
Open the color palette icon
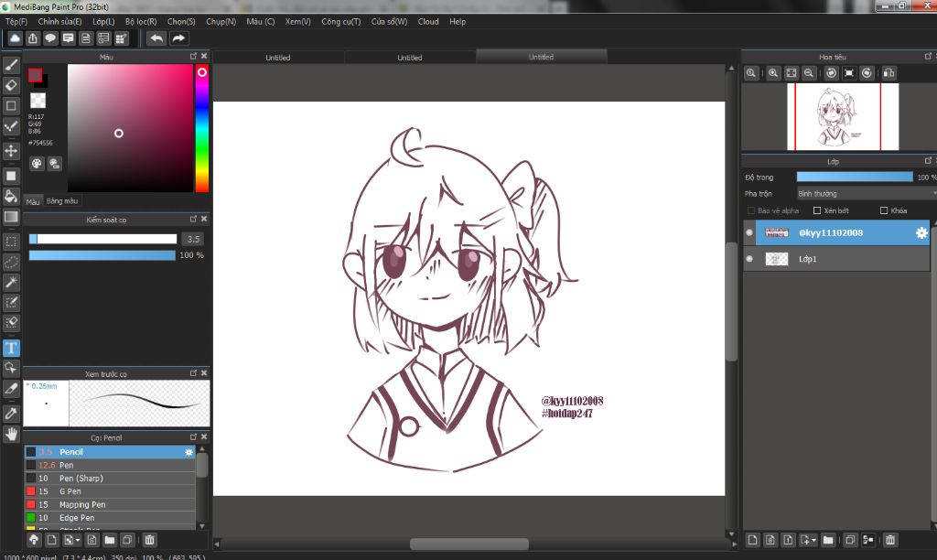[37, 163]
